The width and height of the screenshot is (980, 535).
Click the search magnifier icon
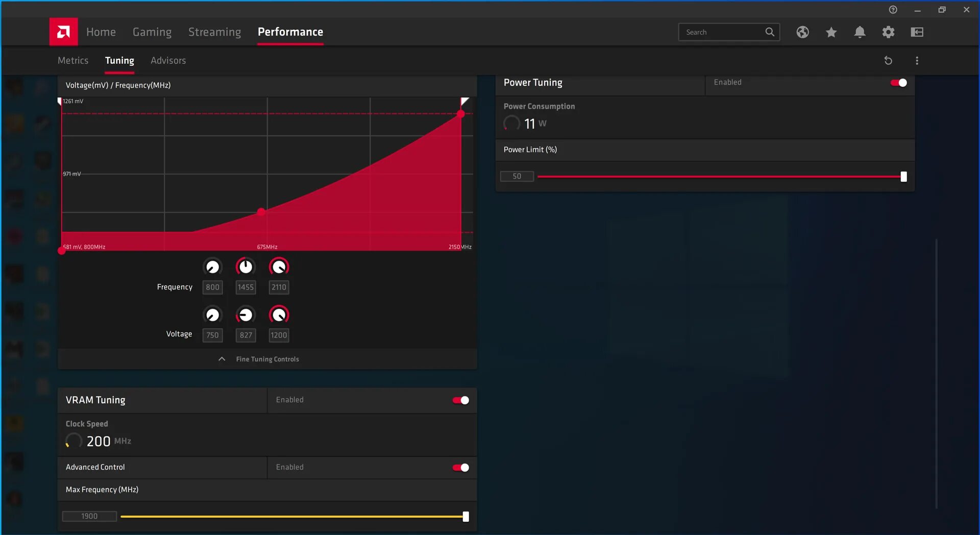769,32
